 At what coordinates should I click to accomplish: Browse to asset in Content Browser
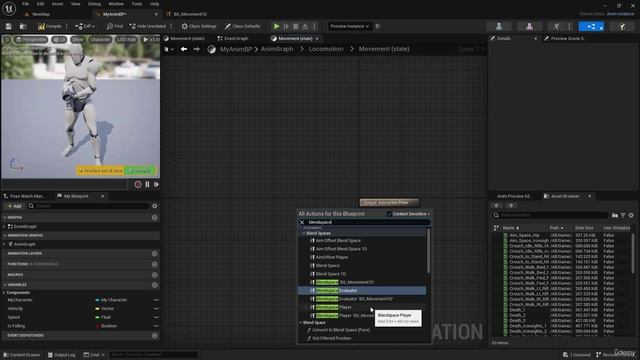coord(23,26)
